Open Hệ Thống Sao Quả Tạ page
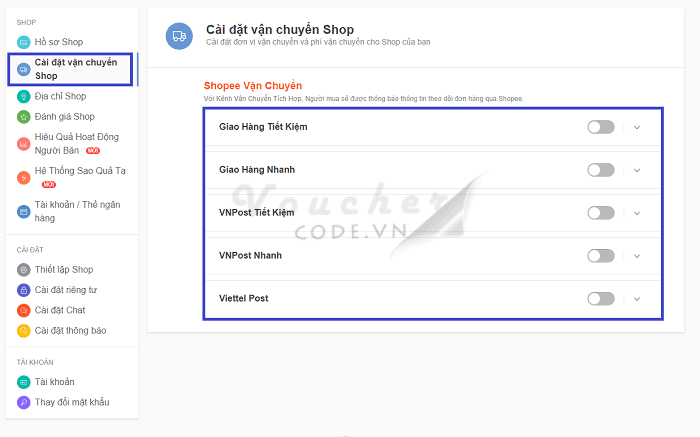 coord(78,172)
